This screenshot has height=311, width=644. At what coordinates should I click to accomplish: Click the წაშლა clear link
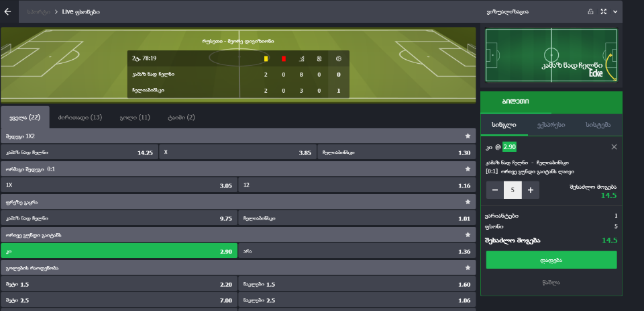(x=551, y=283)
